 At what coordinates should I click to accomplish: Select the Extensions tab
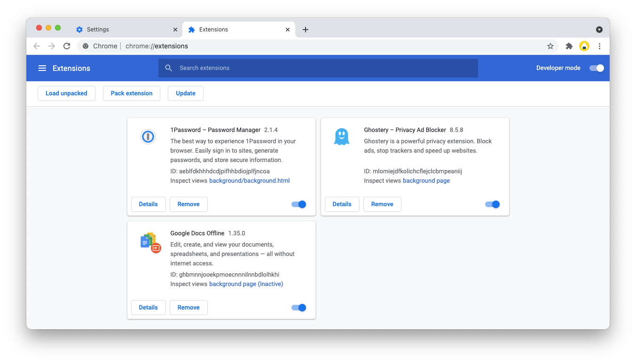239,30
